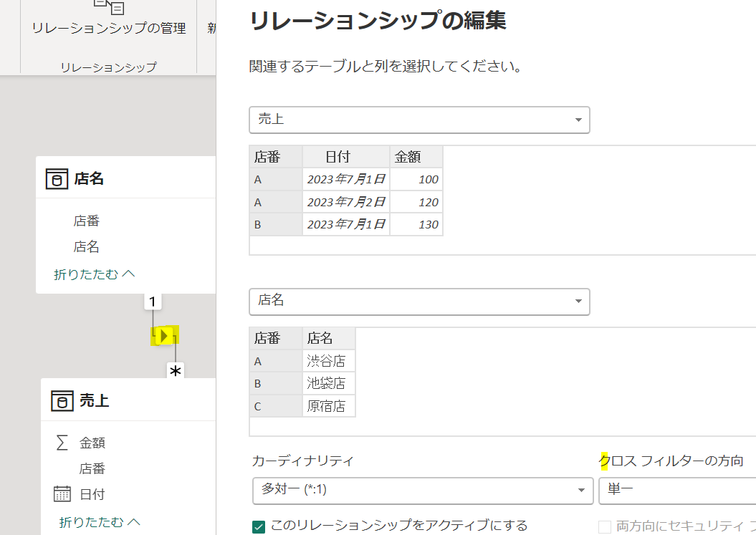Open the 売上 table selection dropdown
Image resolution: width=756 pixels, height=535 pixels.
pyautogui.click(x=419, y=120)
